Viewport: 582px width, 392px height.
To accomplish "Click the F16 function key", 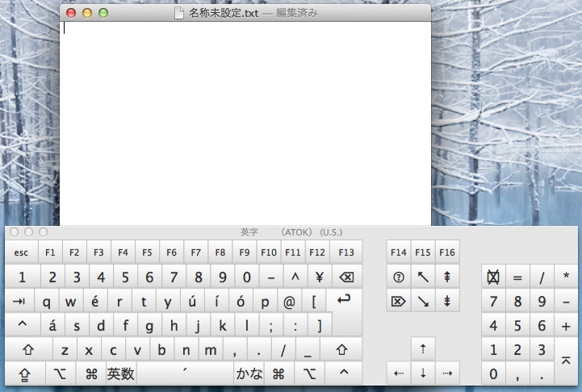I will 447,252.
